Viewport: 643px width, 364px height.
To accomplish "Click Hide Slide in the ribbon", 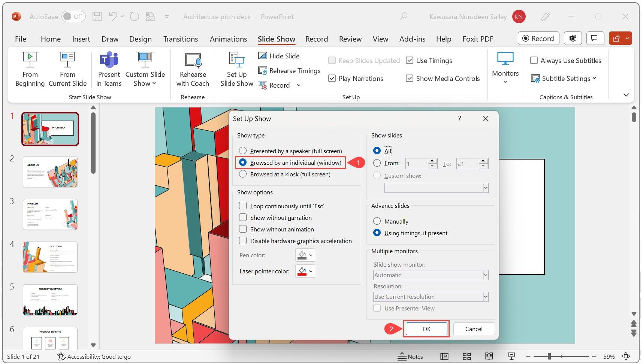I will (x=279, y=56).
